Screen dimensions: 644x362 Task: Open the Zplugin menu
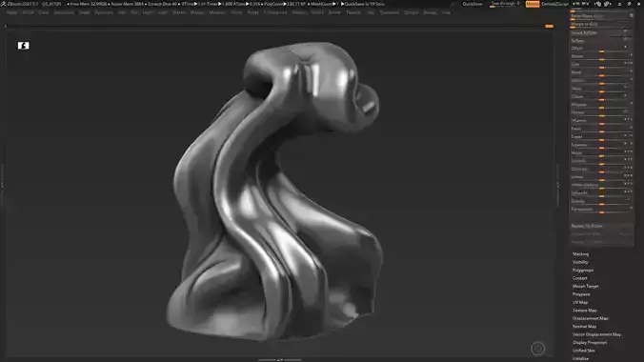click(412, 12)
